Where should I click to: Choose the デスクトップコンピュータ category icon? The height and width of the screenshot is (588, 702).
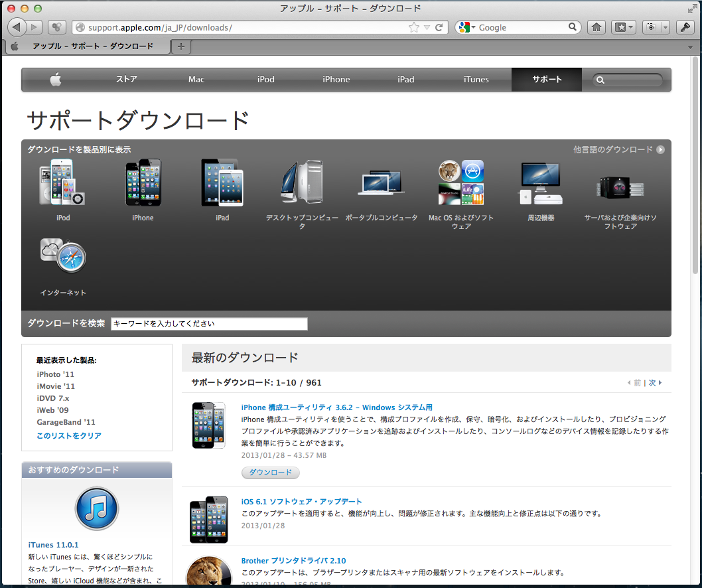tap(302, 183)
